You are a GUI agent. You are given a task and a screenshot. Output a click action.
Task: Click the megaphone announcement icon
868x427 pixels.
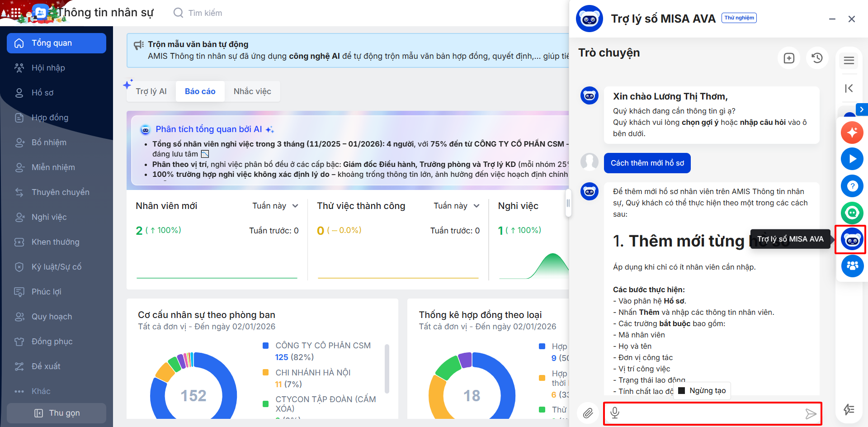pyautogui.click(x=139, y=45)
